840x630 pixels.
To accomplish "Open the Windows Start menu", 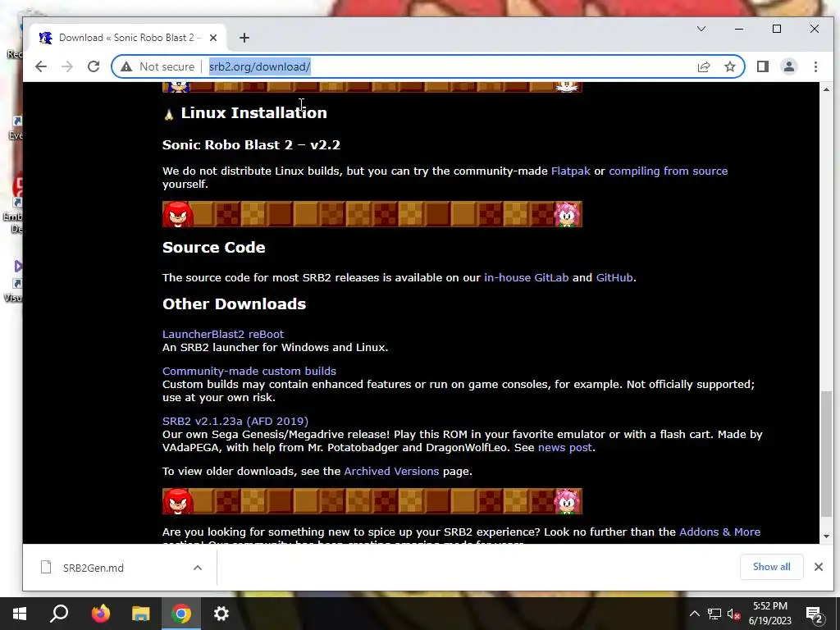I will pos(20,614).
